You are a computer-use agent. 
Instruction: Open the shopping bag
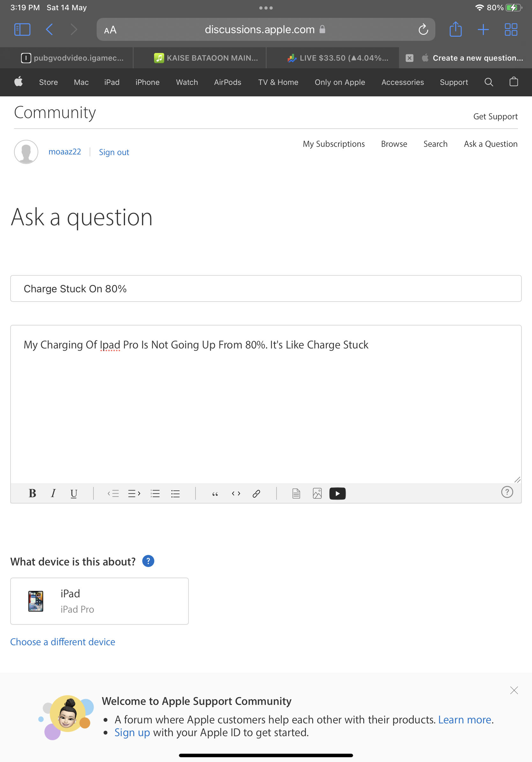pos(514,81)
